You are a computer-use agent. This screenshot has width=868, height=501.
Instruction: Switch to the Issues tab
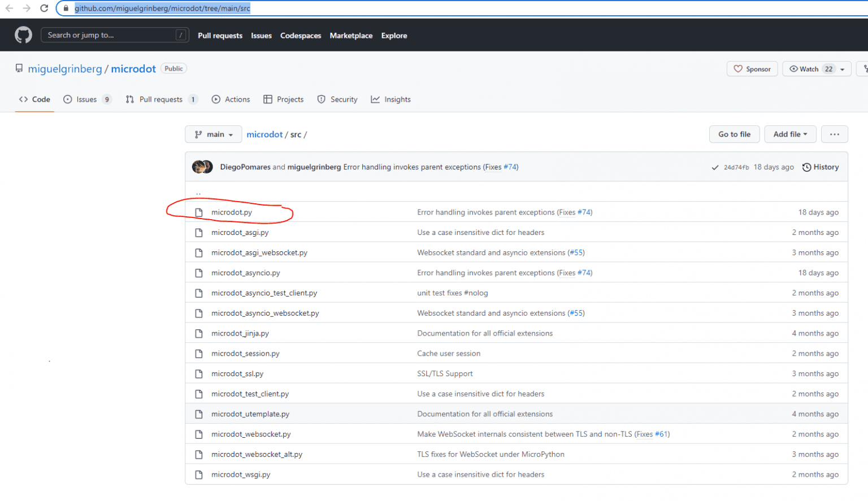[87, 99]
